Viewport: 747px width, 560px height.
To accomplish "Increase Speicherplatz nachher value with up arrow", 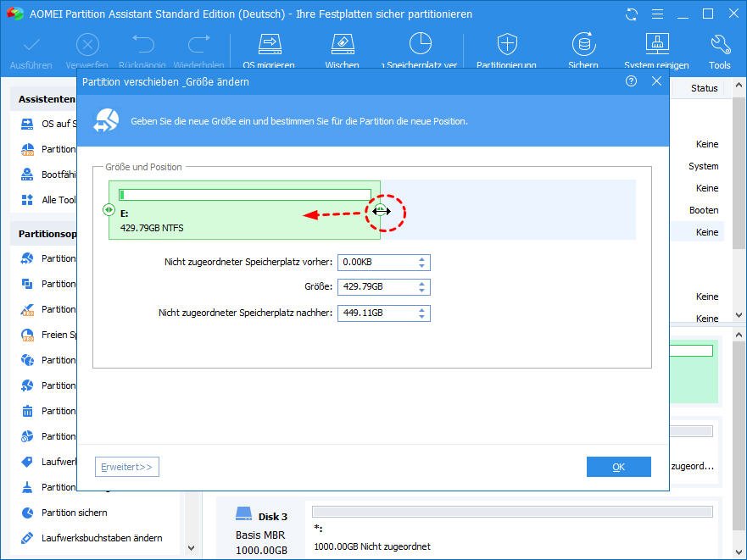I will pyautogui.click(x=421, y=310).
